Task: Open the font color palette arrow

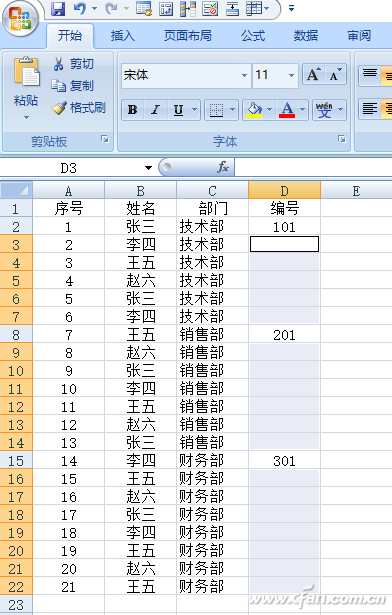Action: [x=303, y=110]
